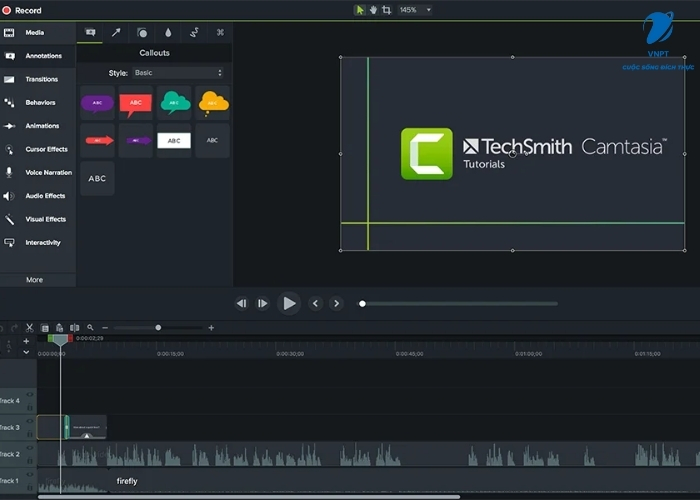Choose the red rectangular speech bubble callout
Image resolution: width=700 pixels, height=500 pixels.
(x=136, y=103)
